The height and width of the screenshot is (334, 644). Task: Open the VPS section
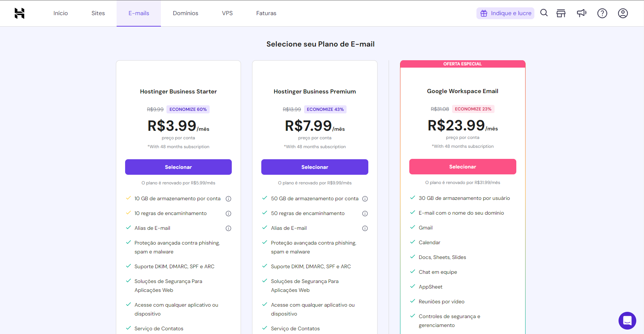(x=227, y=13)
